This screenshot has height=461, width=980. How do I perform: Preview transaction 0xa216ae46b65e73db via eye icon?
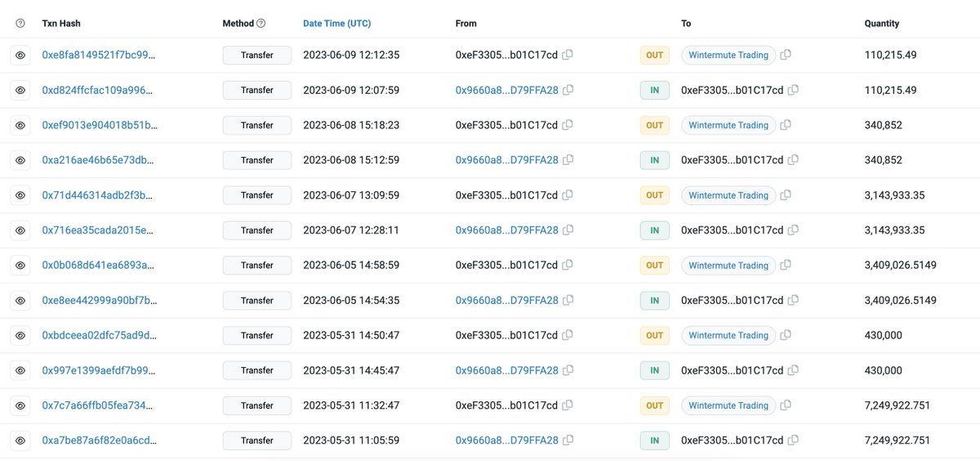pyautogui.click(x=20, y=160)
